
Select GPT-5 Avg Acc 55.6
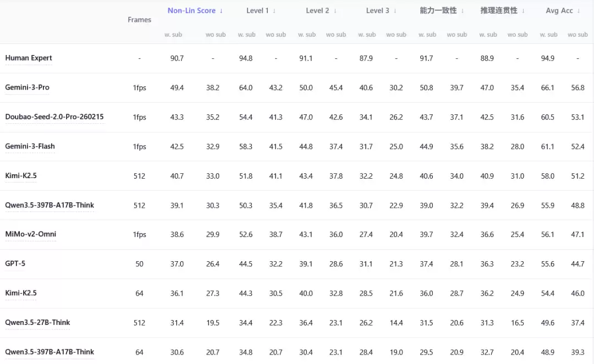[x=547, y=264]
